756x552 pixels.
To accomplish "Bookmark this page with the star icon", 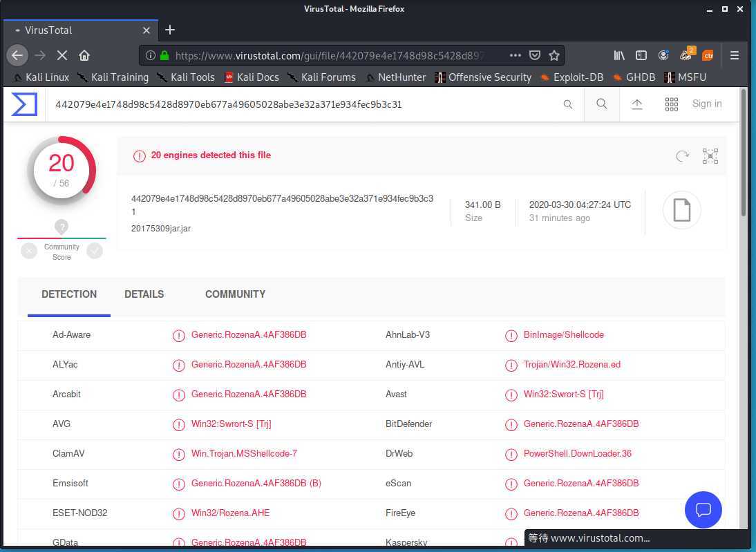I will coord(554,55).
